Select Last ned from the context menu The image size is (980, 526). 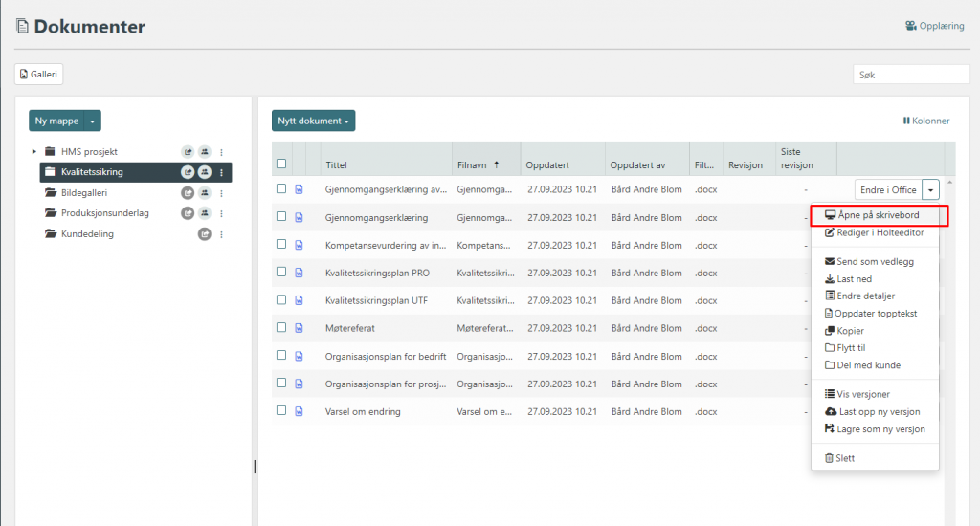[854, 278]
